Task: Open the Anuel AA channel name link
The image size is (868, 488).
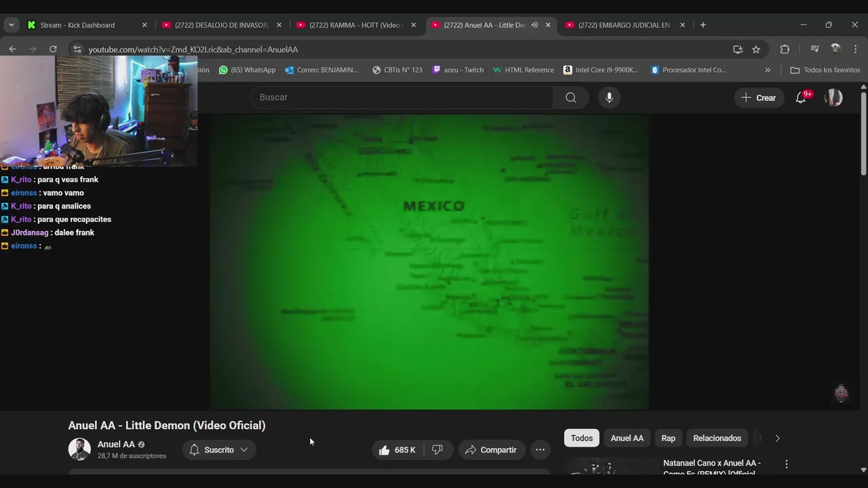Action: (x=116, y=445)
